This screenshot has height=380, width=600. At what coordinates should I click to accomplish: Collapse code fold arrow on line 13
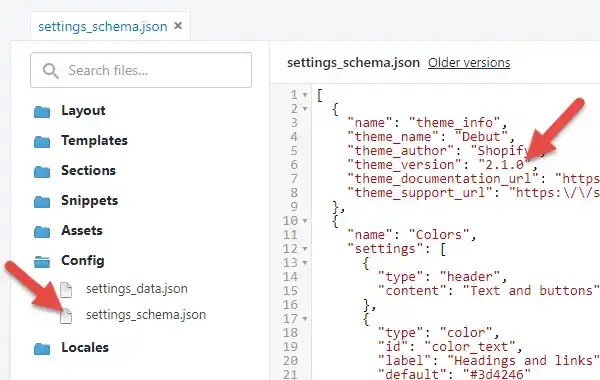(305, 263)
